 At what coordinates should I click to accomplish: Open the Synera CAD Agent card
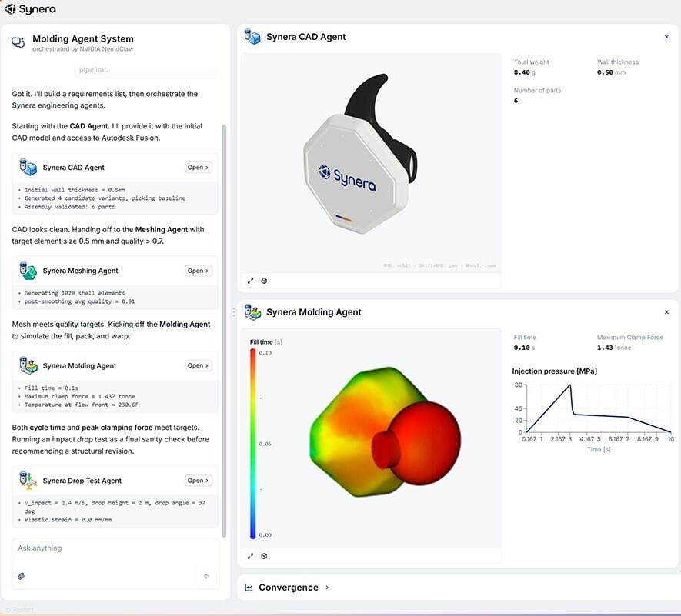click(198, 167)
